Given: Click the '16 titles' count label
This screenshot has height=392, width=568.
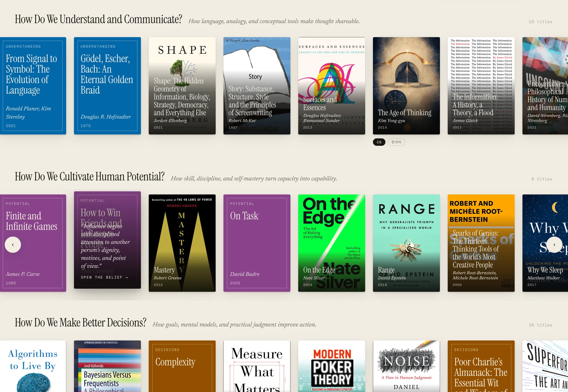Looking at the screenshot, I should 540,325.
